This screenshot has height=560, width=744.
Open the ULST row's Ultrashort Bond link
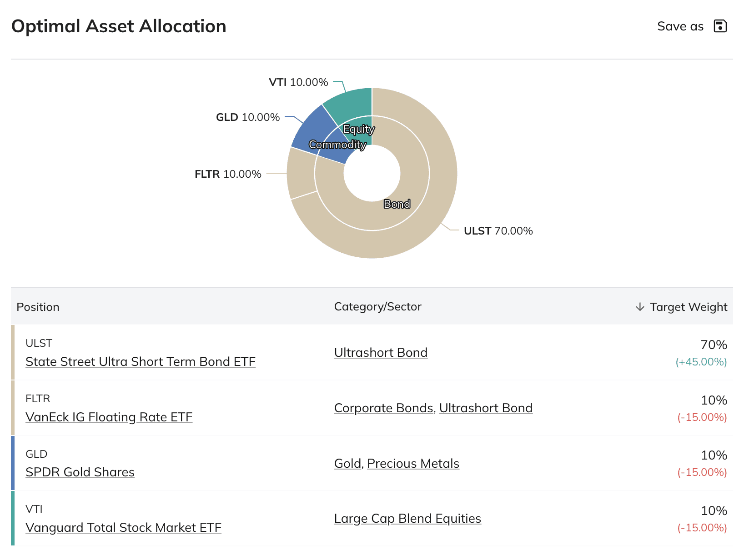click(x=381, y=353)
